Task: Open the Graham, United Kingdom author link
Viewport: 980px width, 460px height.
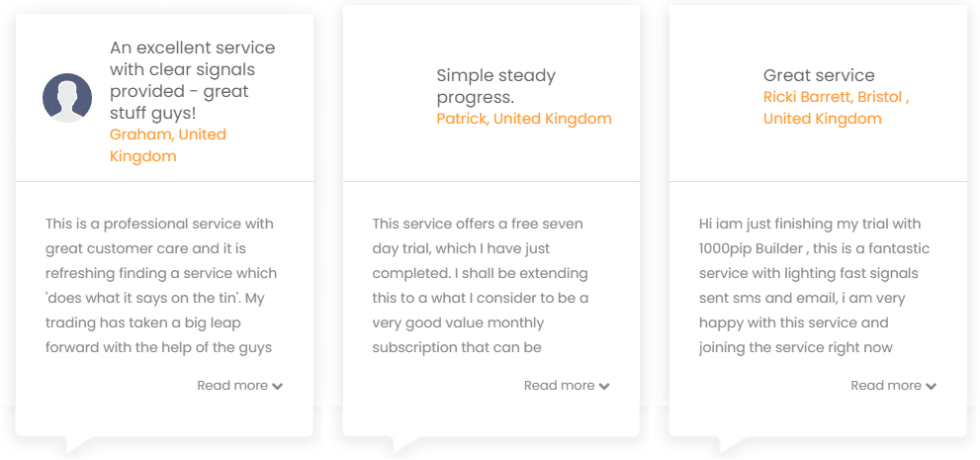Action: point(167,145)
